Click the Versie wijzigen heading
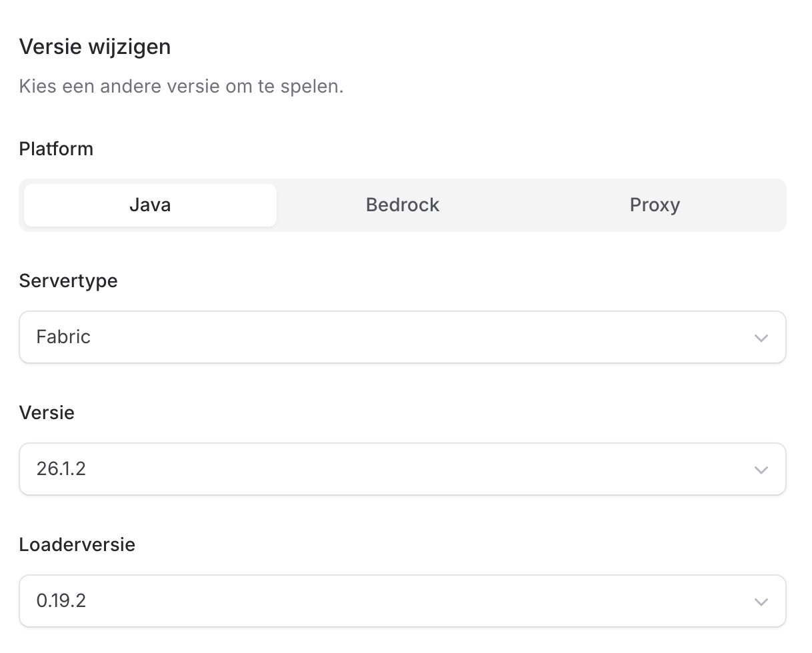 click(95, 47)
